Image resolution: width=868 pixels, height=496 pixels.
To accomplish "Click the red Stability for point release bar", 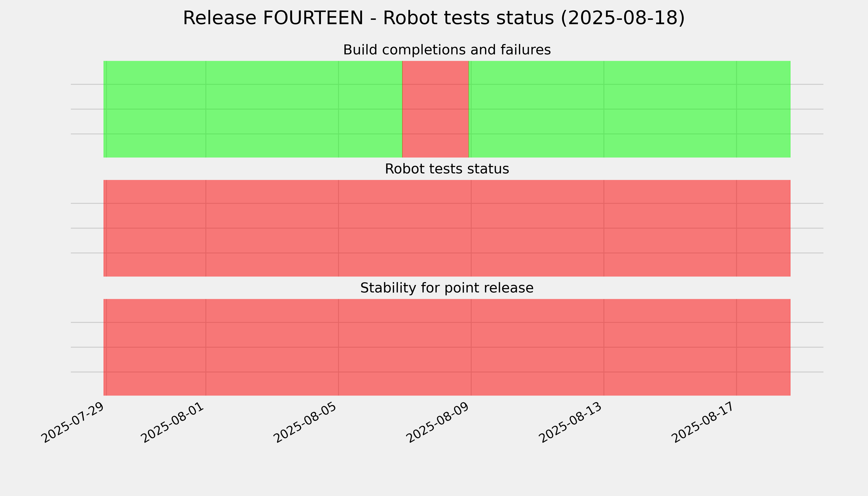I will 447,347.
